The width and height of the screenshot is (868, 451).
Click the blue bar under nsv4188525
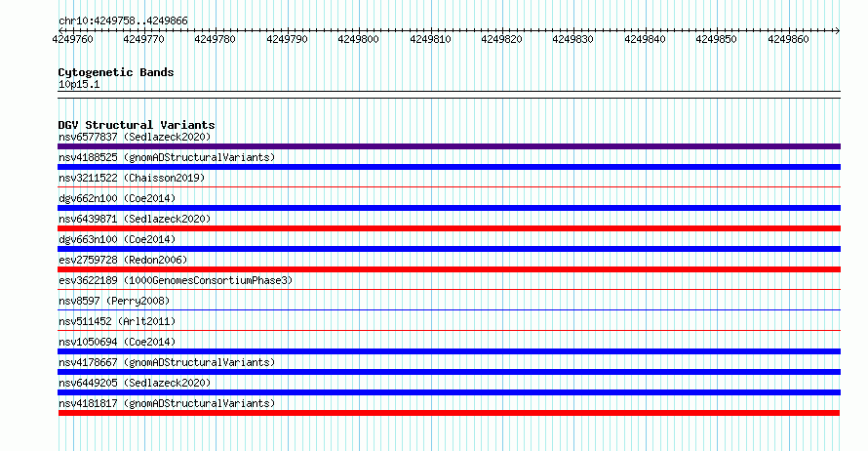[x=449, y=167]
